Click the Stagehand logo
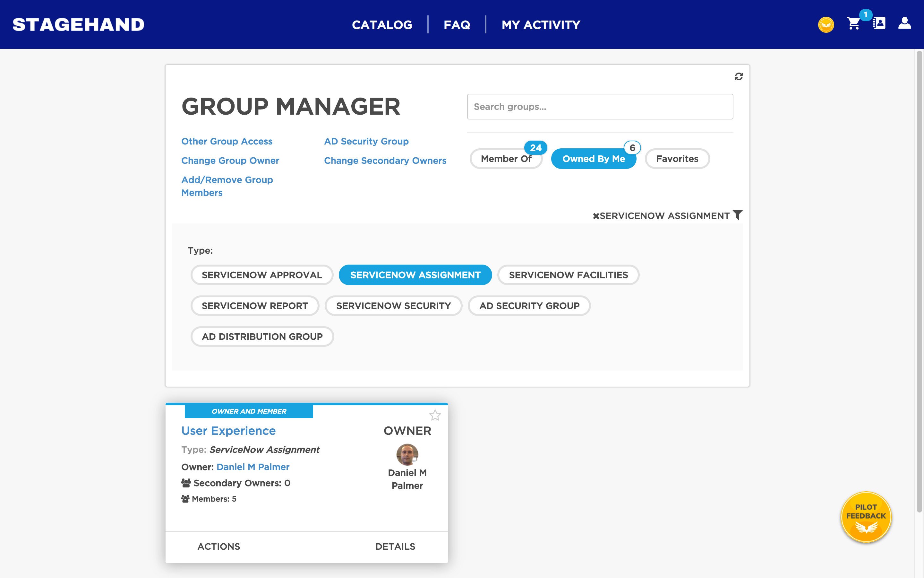This screenshot has width=924, height=578. pyautogui.click(x=78, y=24)
